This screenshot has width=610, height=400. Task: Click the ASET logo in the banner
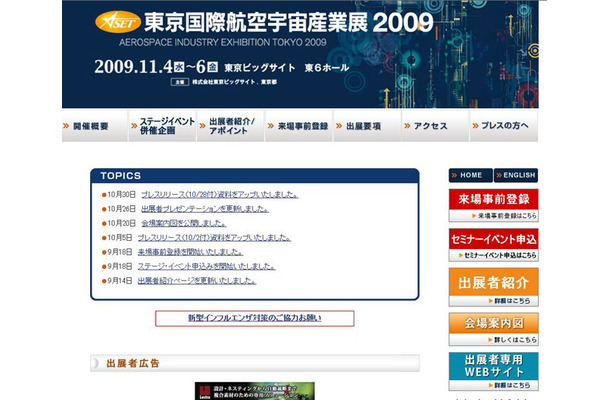(118, 22)
